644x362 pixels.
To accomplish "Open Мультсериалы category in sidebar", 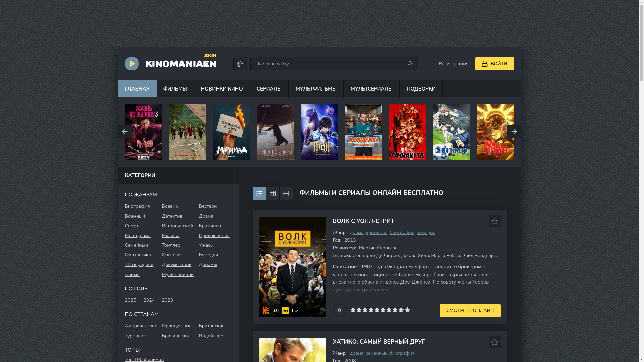I will point(178,275).
